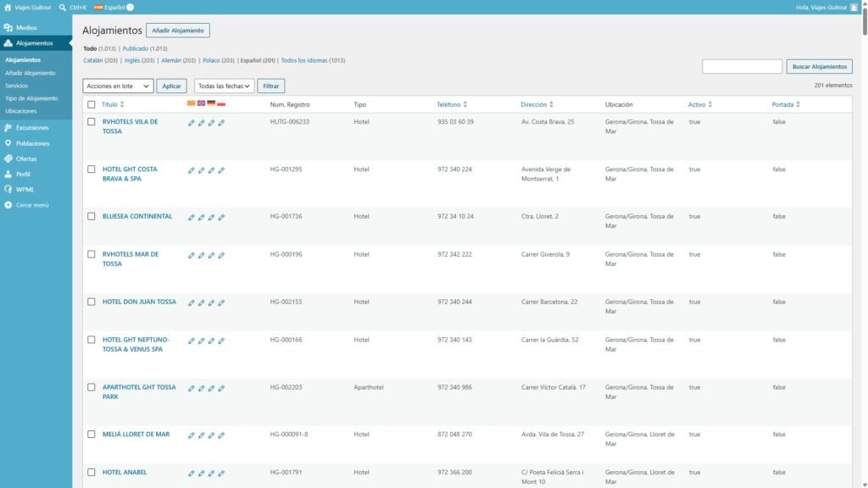868x488 pixels.
Task: Open the Acciones en lote dropdown
Action: [118, 86]
